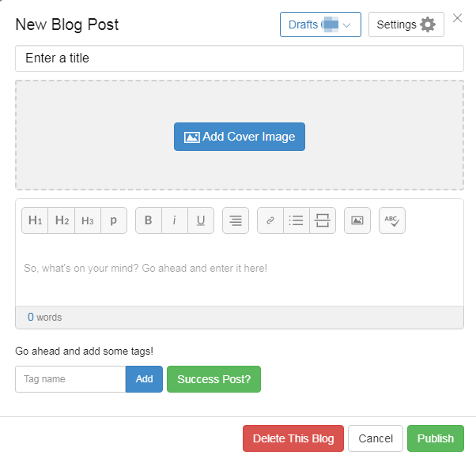The width and height of the screenshot is (476, 455).
Task: Apply Heading 1 formatting
Action: tap(35, 220)
